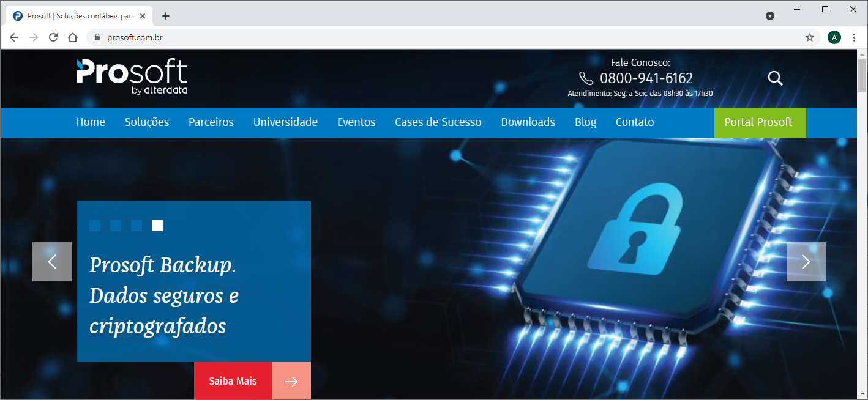Bookmark this page with the star icon
The width and height of the screenshot is (868, 400).
pos(810,37)
